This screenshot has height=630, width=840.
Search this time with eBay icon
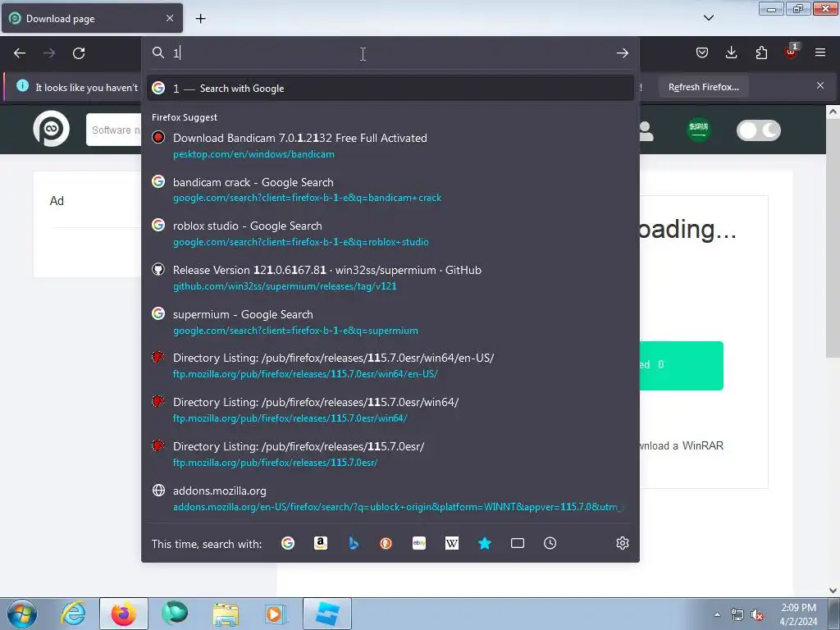point(419,543)
